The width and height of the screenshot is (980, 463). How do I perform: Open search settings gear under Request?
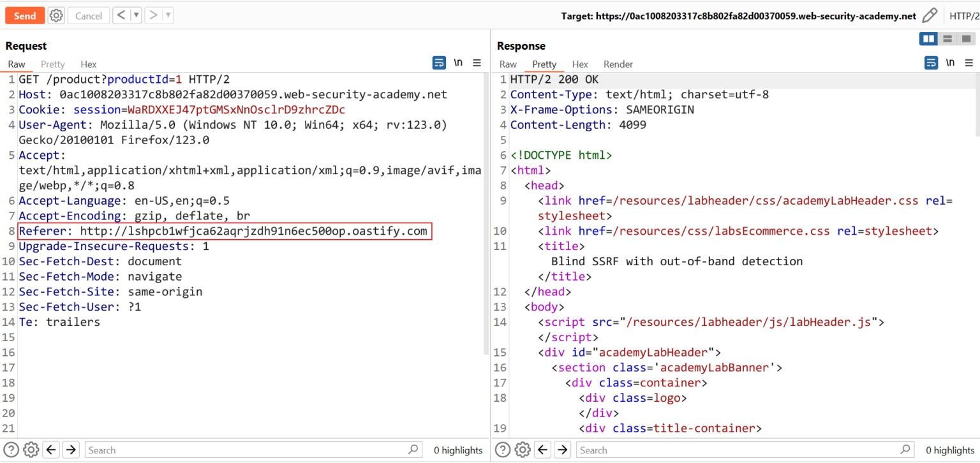(x=31, y=450)
